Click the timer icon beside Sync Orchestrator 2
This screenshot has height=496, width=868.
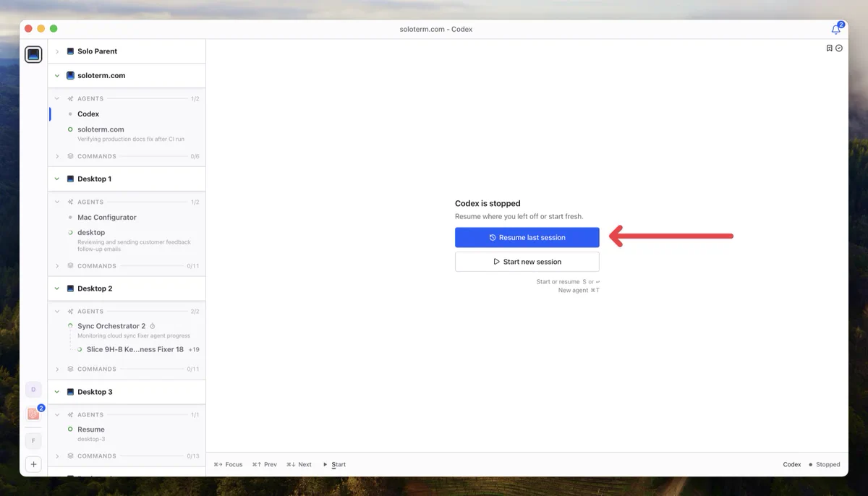[x=153, y=326]
